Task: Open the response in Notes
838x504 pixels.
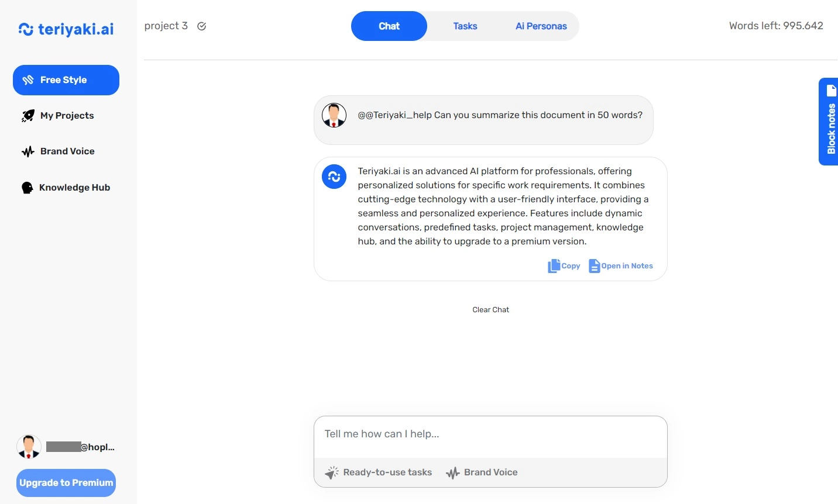Action: 621,266
